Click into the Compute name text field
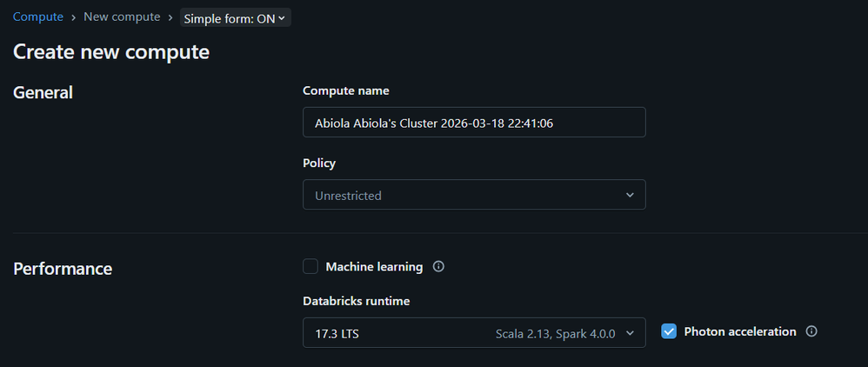This screenshot has width=868, height=367. pyautogui.click(x=474, y=123)
